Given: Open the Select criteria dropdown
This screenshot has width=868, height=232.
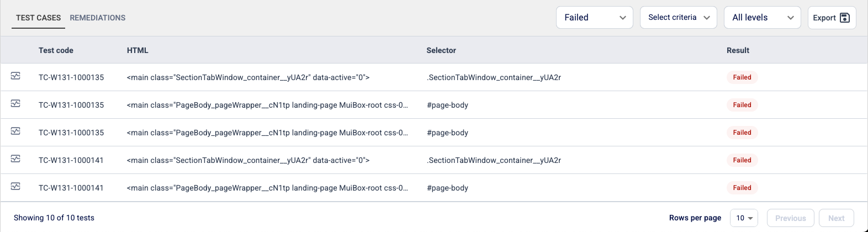Looking at the screenshot, I should [x=679, y=18].
